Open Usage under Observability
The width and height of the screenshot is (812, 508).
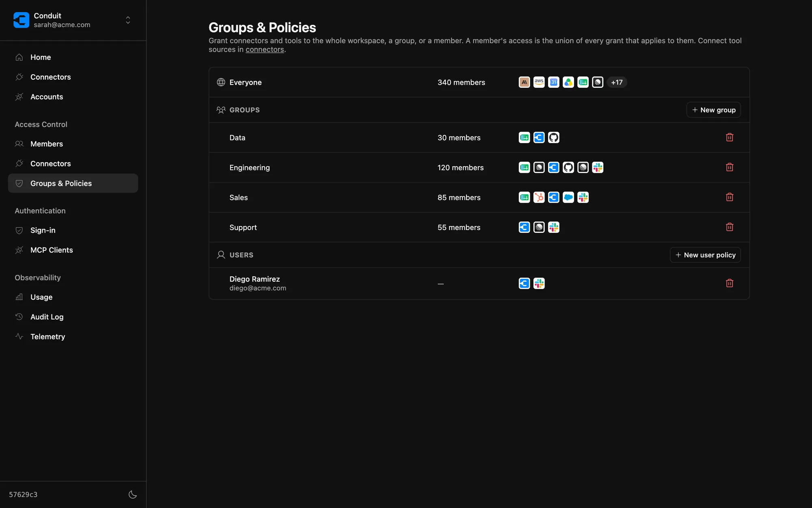[x=73, y=297]
